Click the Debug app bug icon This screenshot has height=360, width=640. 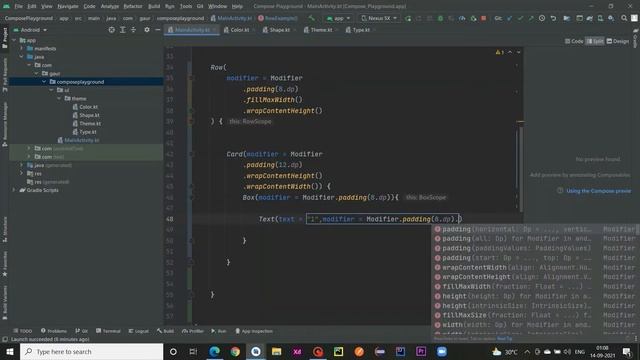click(x=440, y=18)
